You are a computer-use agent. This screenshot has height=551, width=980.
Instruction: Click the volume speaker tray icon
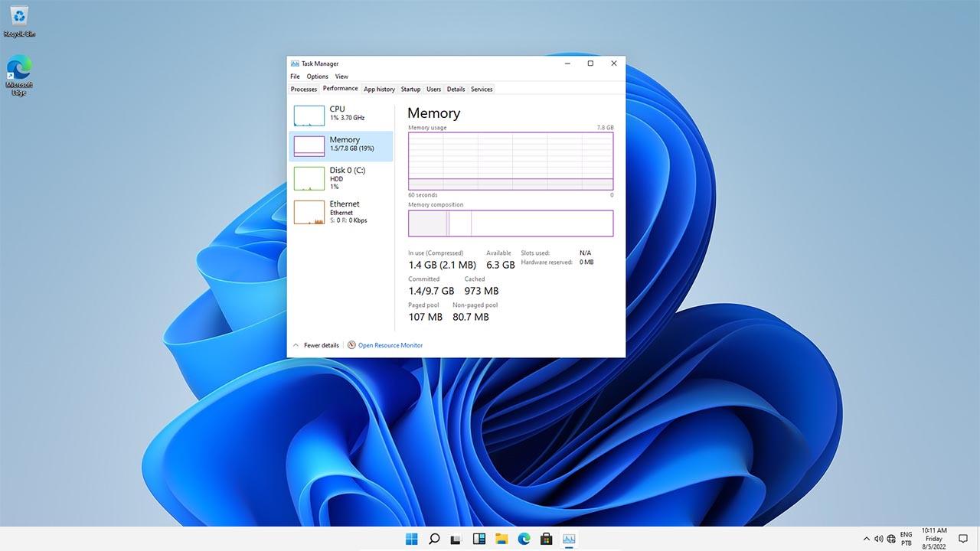point(879,539)
